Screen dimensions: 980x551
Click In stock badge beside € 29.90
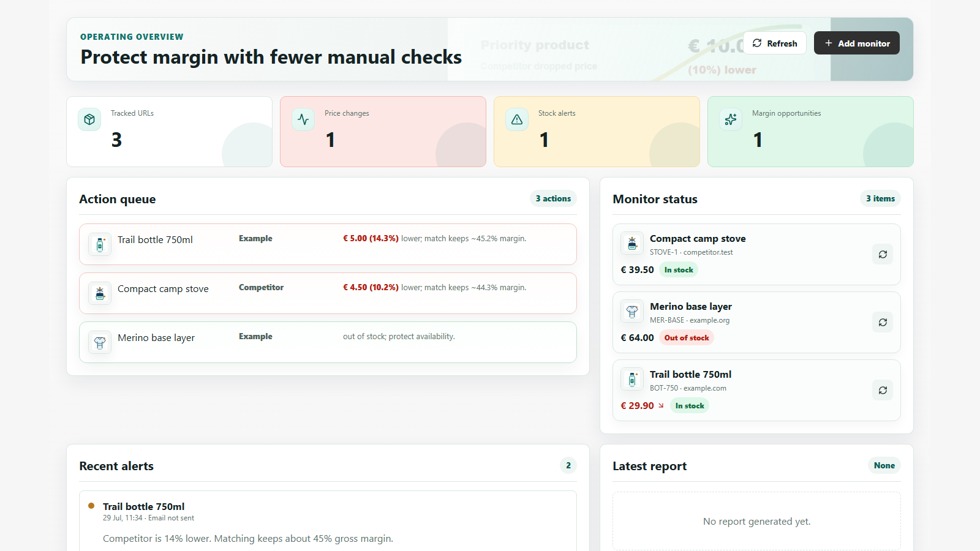[x=690, y=406]
